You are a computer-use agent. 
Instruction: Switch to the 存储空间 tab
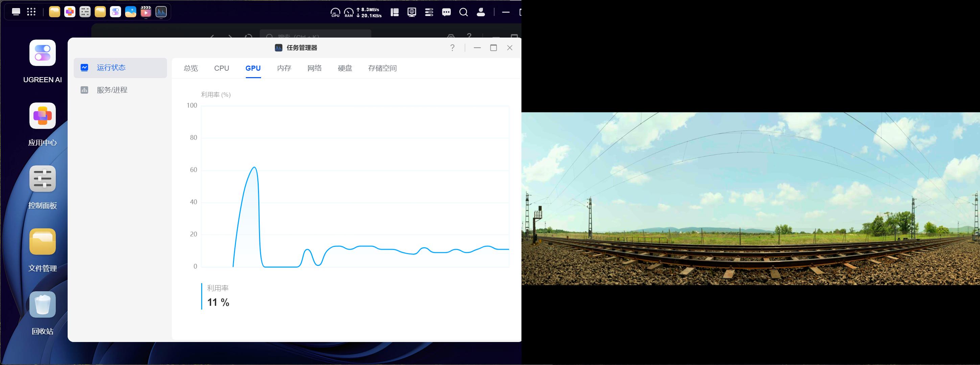tap(382, 68)
